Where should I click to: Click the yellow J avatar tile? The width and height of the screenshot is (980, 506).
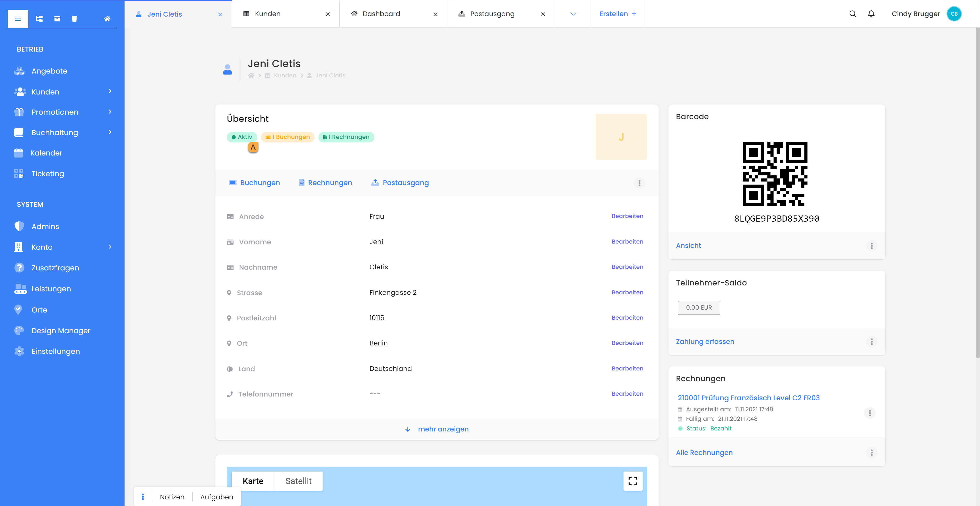click(x=621, y=137)
